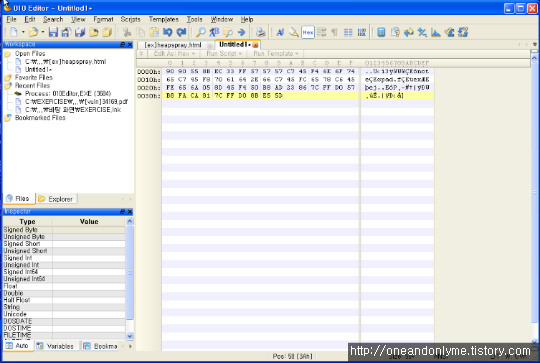This screenshot has width=540, height=363.
Task: Collapse the Open Files tree folder
Action: coord(7,54)
